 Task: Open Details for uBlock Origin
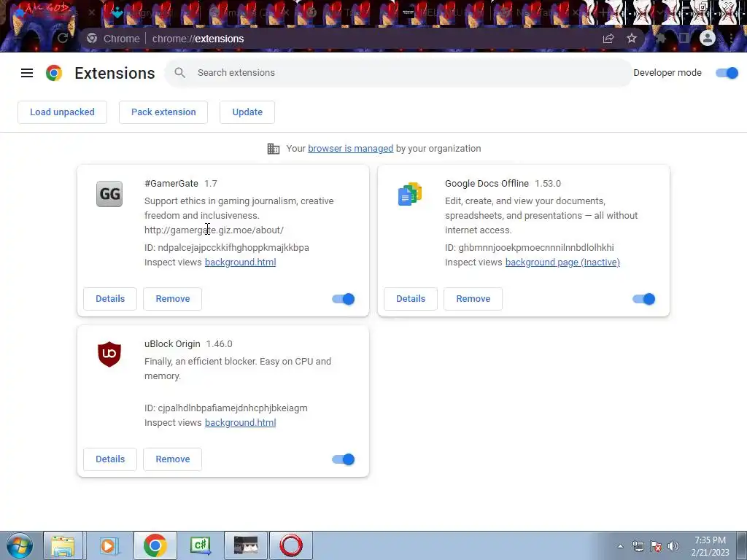point(110,459)
